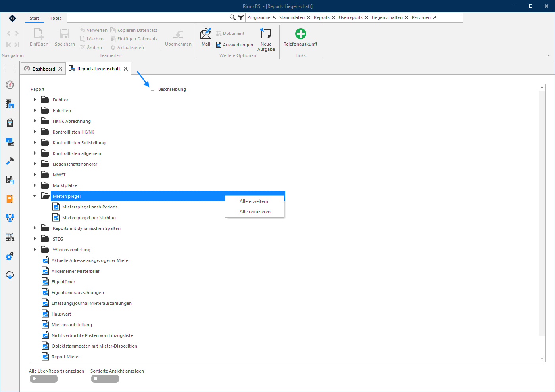This screenshot has height=392, width=555.
Task: Collapse the Mieterspiegel folder
Action: tap(35, 196)
